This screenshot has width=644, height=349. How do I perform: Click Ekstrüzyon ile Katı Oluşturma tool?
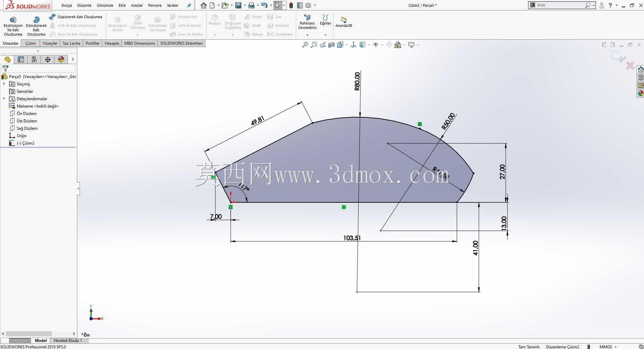tap(13, 26)
